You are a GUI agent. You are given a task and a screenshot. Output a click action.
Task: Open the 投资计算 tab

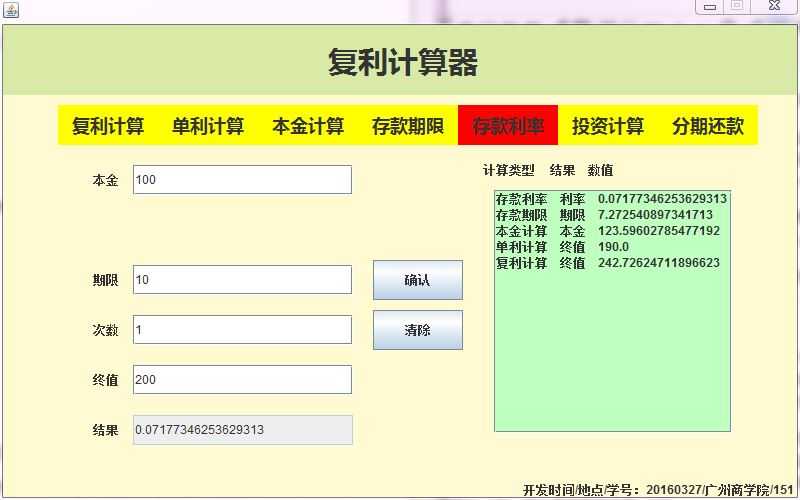point(608,126)
